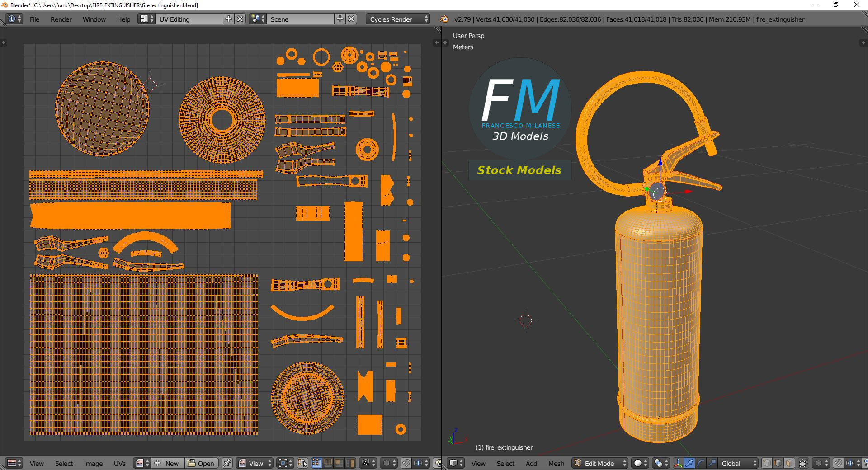Image resolution: width=868 pixels, height=470 pixels.
Task: Toggle the 3D manipulator widget
Action: pos(678,463)
